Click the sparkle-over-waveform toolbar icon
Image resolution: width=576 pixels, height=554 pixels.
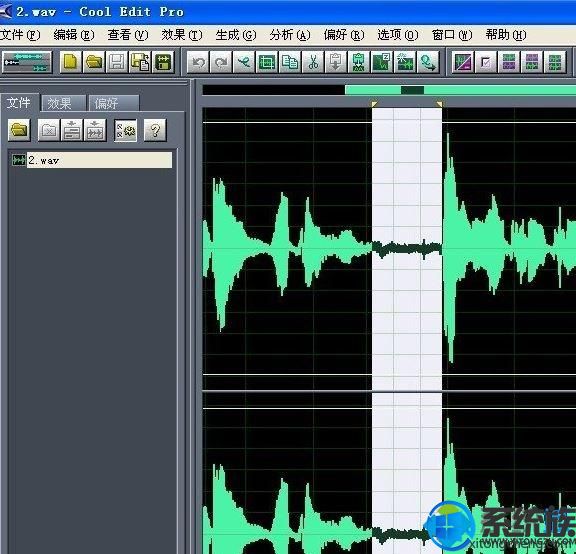(x=405, y=62)
